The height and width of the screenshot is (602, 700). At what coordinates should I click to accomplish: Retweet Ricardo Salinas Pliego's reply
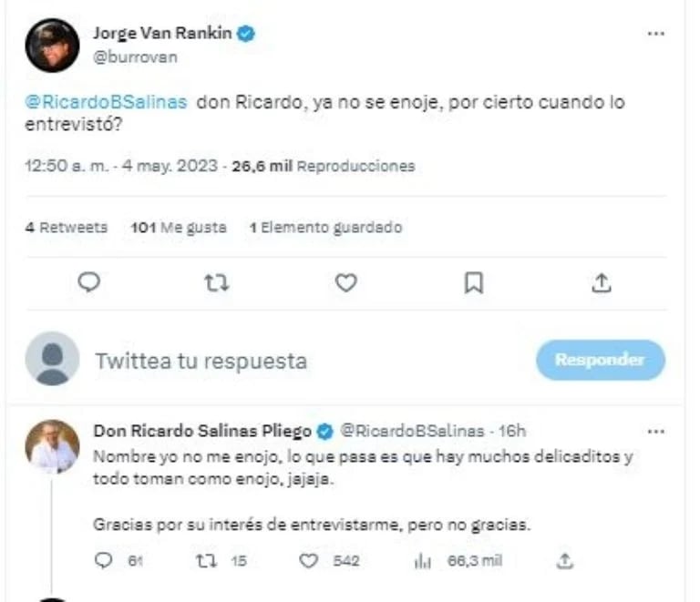tap(207, 560)
